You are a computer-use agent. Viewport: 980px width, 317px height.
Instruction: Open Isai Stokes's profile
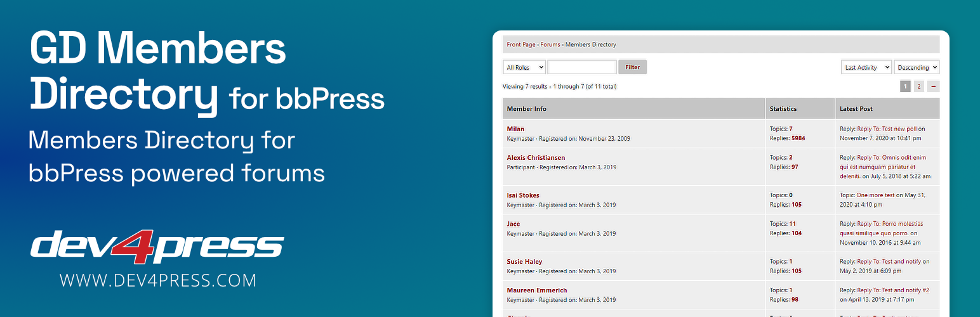tap(523, 195)
